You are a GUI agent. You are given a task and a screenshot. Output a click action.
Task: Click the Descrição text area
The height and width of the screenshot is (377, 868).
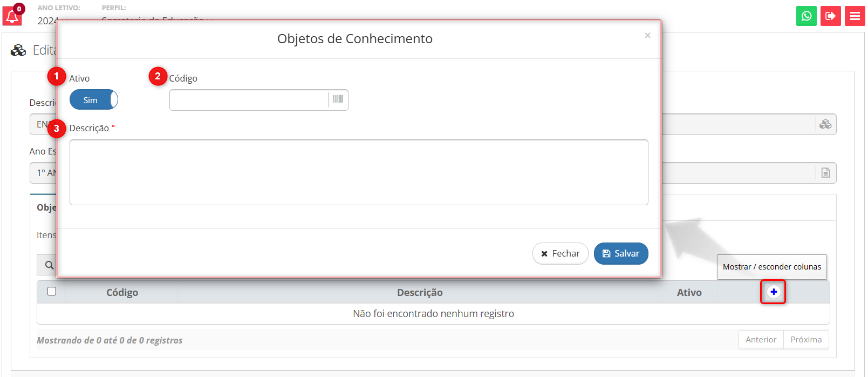359,172
